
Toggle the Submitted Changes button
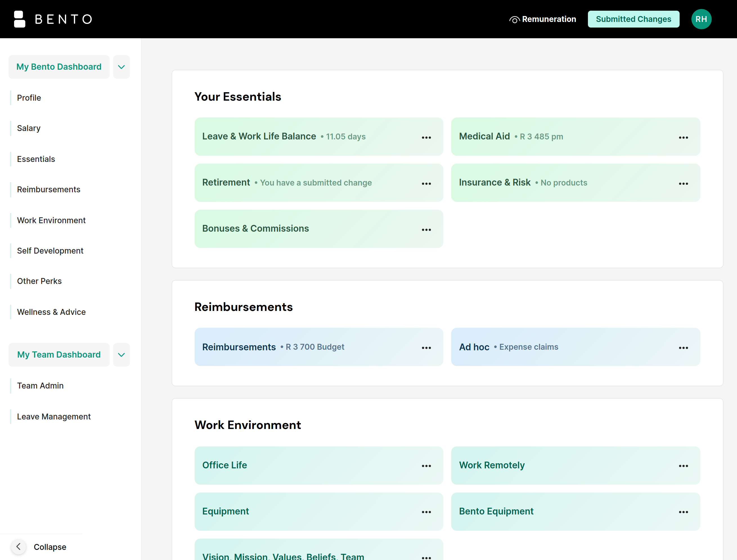[x=633, y=19]
